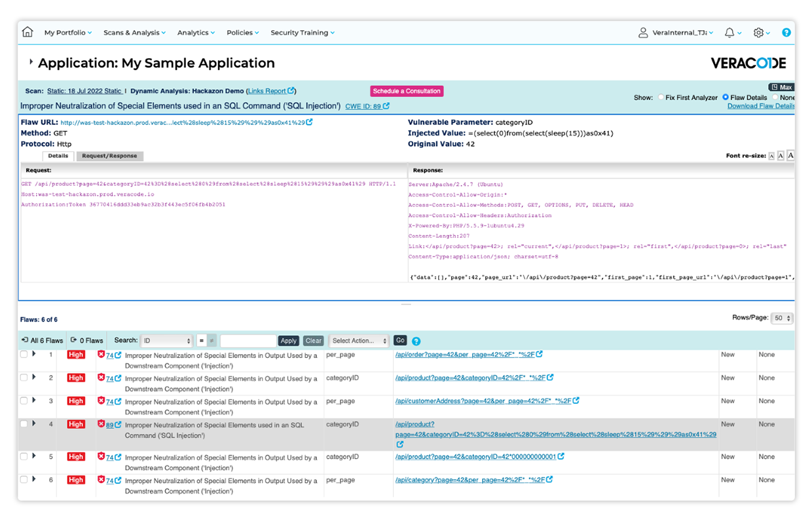
Task: Check the row 3 flaw checkbox
Action: (24, 401)
